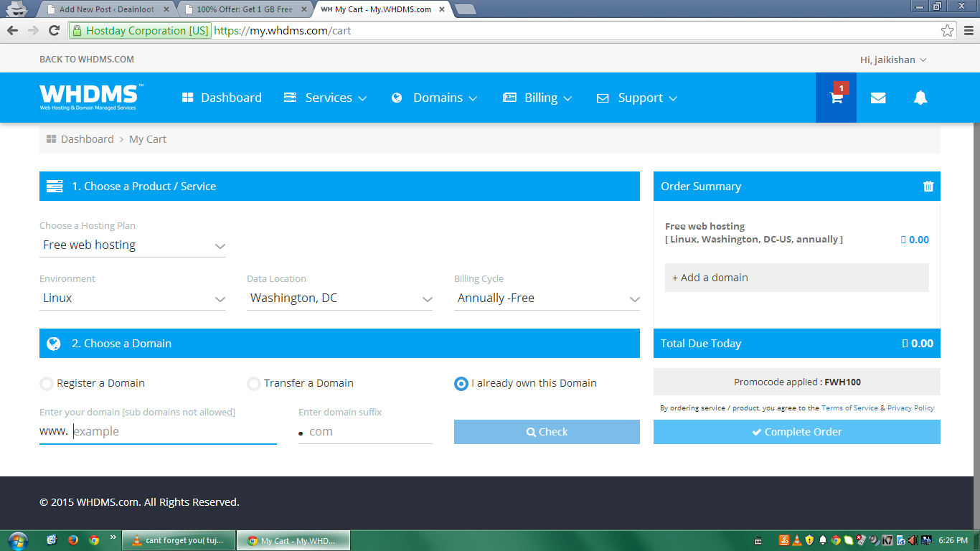This screenshot has width=980, height=551.
Task: Open Windows Start orb
Action: pyautogui.click(x=17, y=540)
